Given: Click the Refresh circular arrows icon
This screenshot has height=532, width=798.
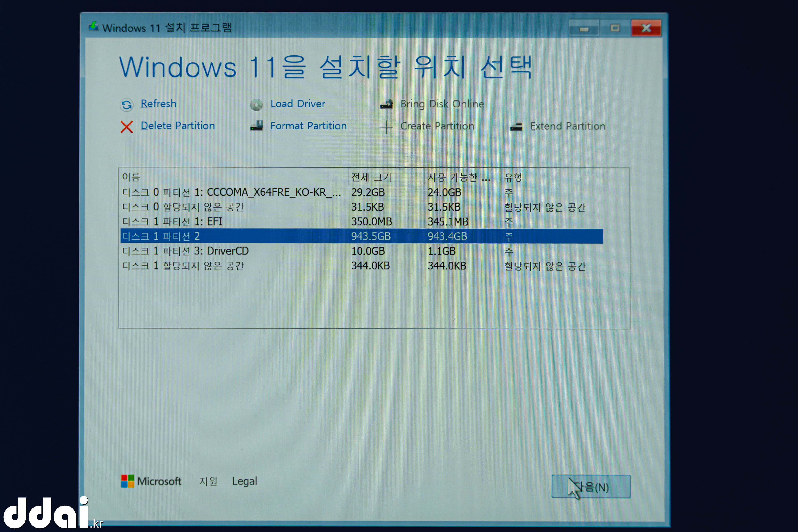Looking at the screenshot, I should (126, 105).
